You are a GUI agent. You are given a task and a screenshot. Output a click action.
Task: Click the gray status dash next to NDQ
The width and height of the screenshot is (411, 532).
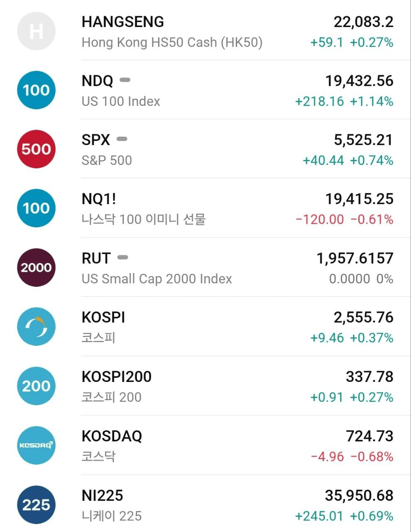coord(125,80)
